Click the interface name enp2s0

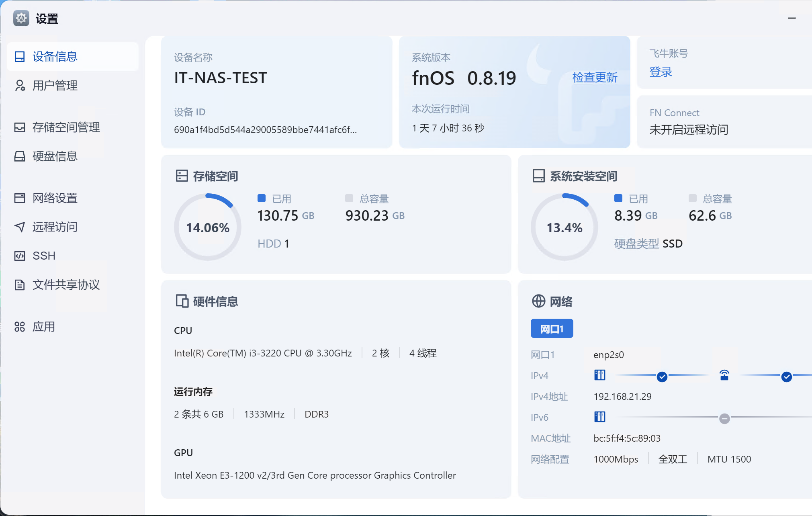pyautogui.click(x=609, y=355)
